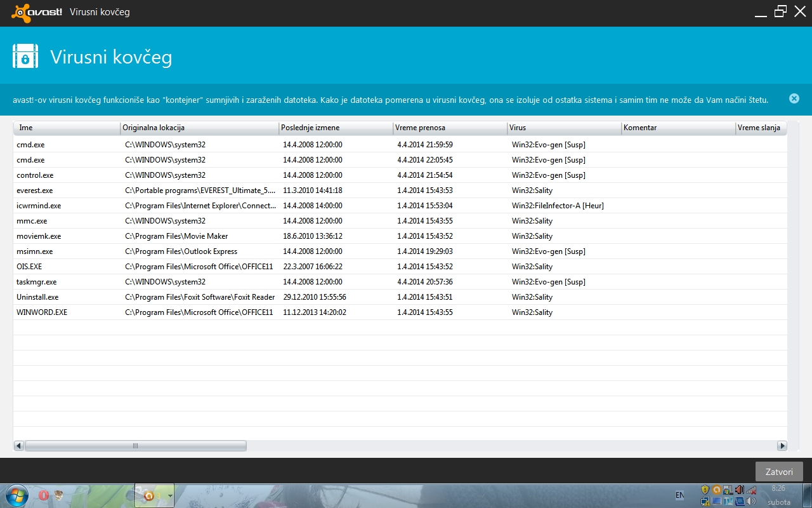Click modified date 22.3.2007 16:06:22
Viewport: 812px width, 508px height.
[313, 267]
